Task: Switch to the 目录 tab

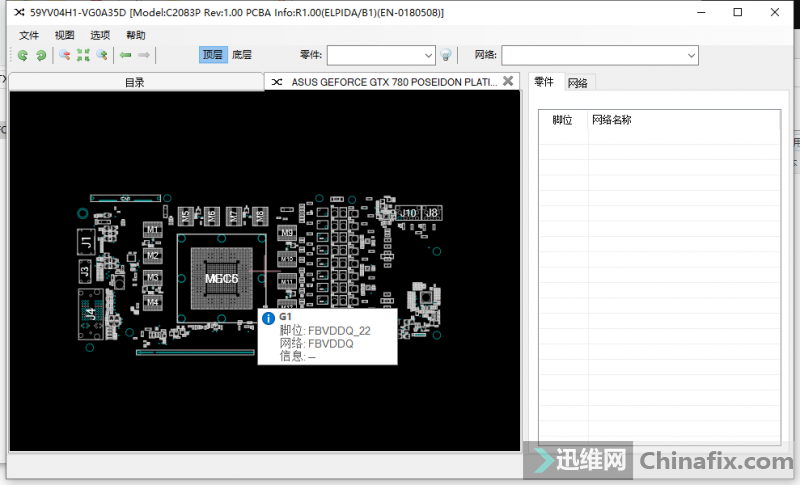Action: [x=136, y=82]
